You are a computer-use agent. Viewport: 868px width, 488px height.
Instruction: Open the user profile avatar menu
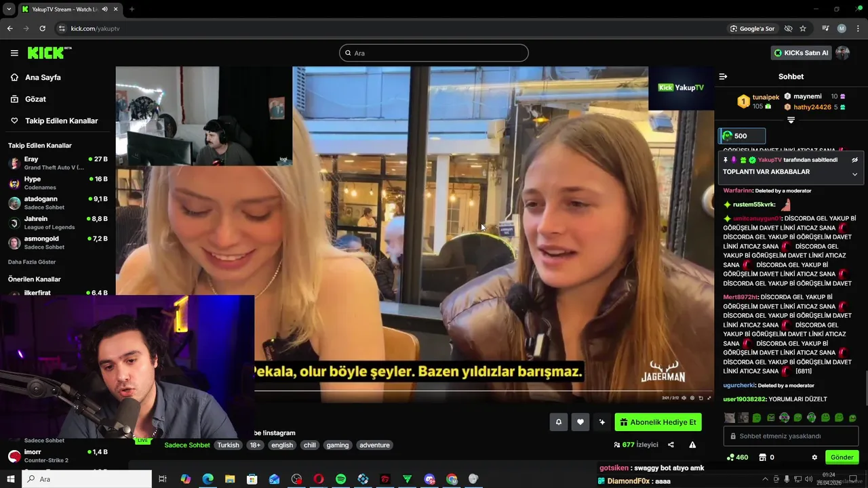(843, 53)
